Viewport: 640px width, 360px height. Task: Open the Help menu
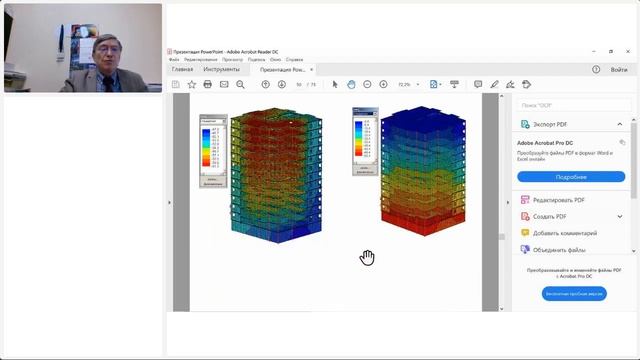pyautogui.click(x=294, y=60)
